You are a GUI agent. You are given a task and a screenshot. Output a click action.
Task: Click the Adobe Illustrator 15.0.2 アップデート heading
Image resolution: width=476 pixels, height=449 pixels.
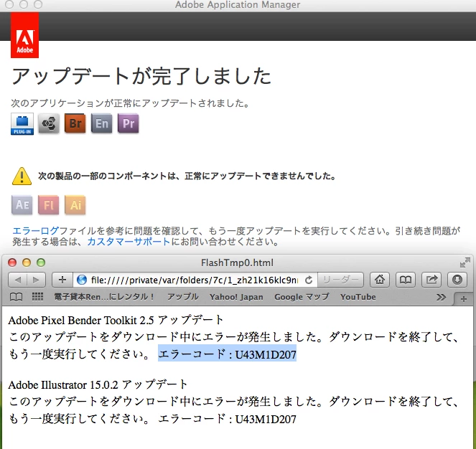pos(98,385)
